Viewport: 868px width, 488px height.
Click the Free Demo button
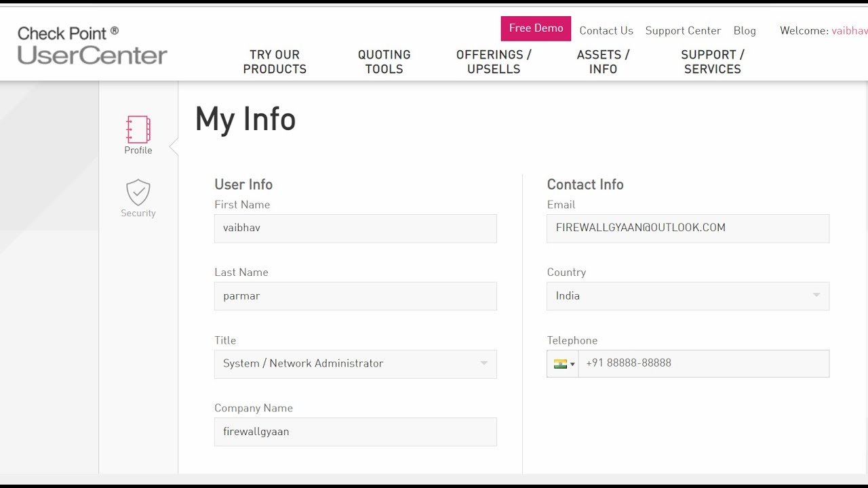tap(536, 28)
